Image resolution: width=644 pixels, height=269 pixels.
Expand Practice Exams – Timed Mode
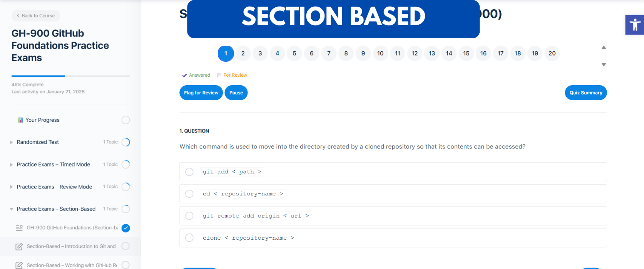click(x=12, y=165)
